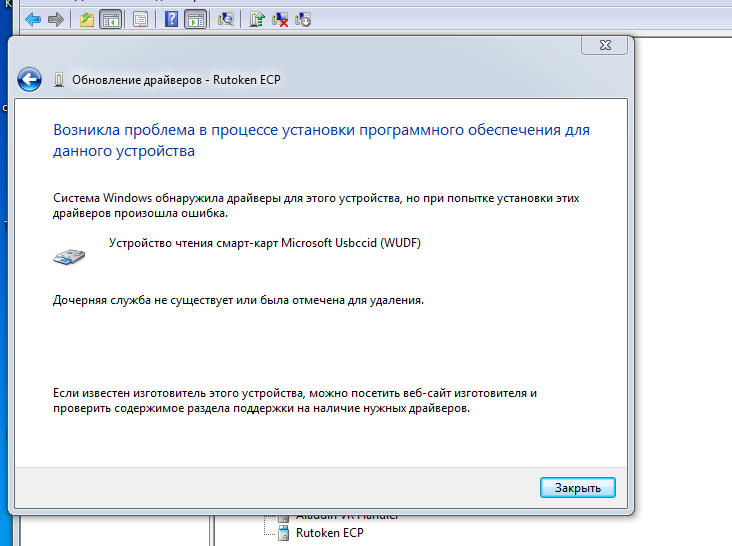This screenshot has width=732, height=546.
Task: Click Scan for hardware changes toolbar icon
Action: click(x=226, y=19)
